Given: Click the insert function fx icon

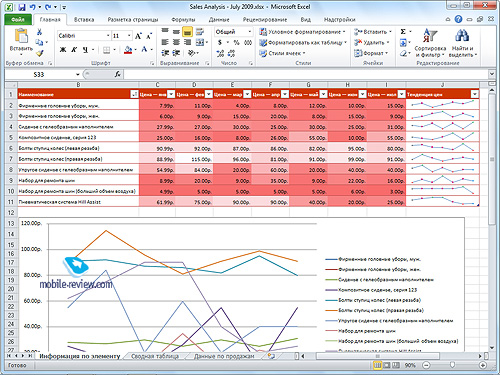Looking at the screenshot, I should (118, 74).
